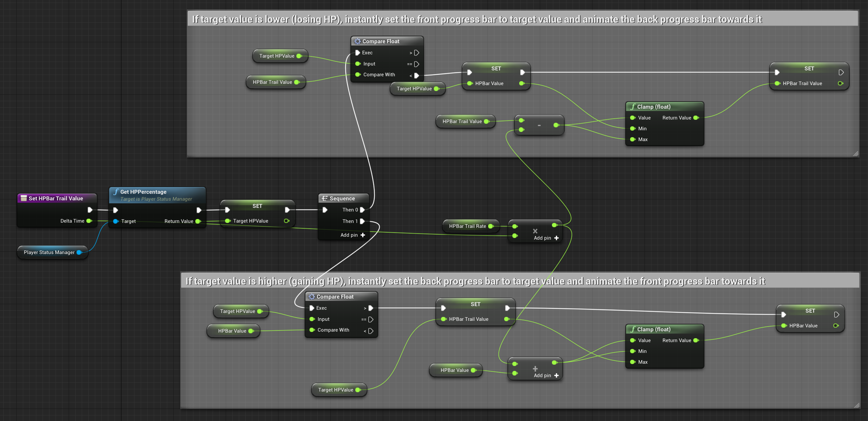Click the Return Value pin on Get HPPercentage

[x=198, y=221]
